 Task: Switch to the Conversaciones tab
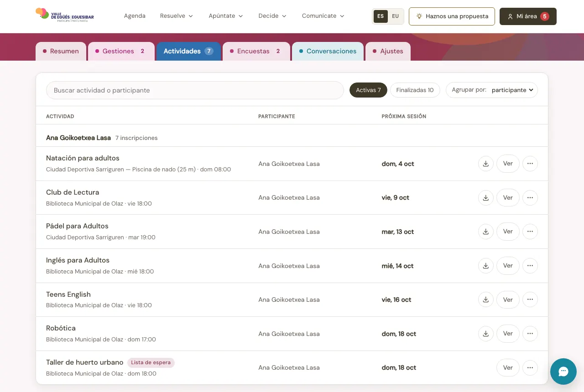[328, 51]
